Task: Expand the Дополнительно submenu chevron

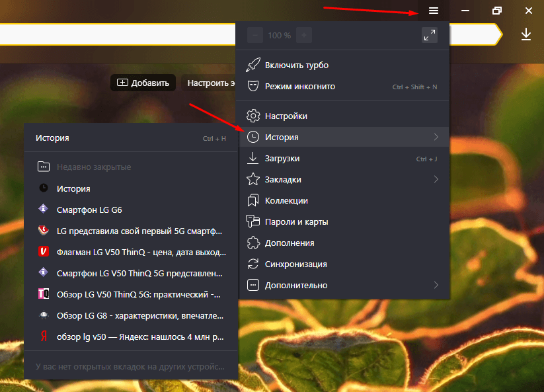Action: [x=436, y=285]
